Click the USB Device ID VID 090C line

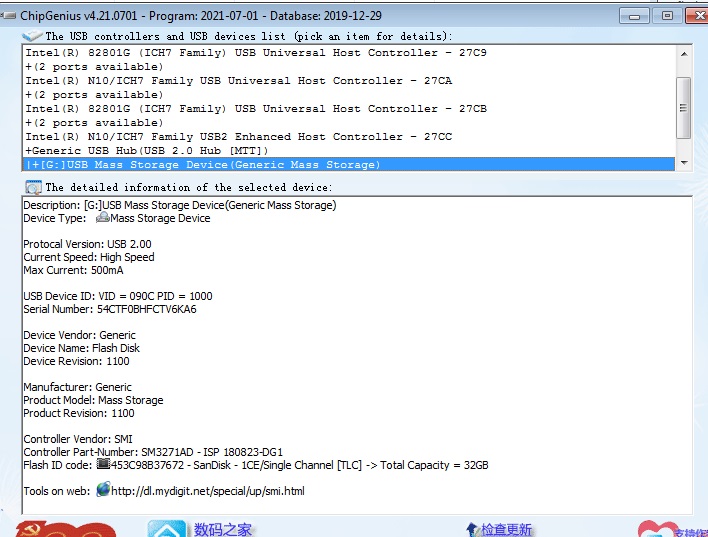click(x=118, y=296)
